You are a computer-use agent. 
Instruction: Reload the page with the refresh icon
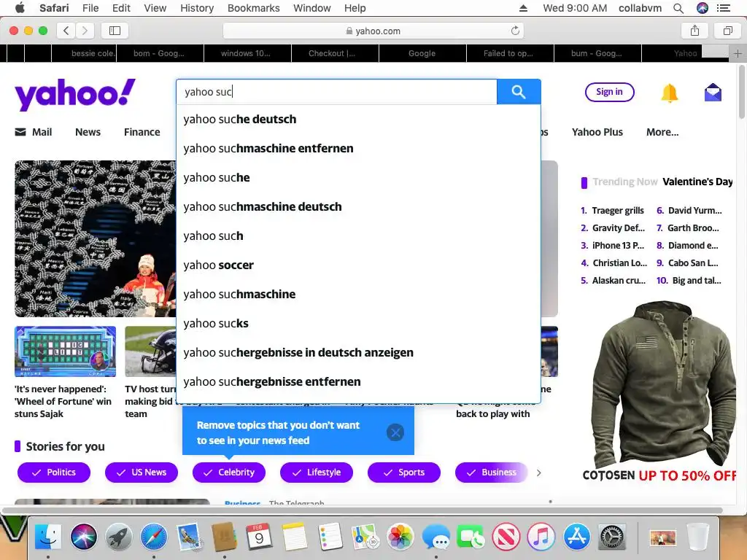click(515, 31)
